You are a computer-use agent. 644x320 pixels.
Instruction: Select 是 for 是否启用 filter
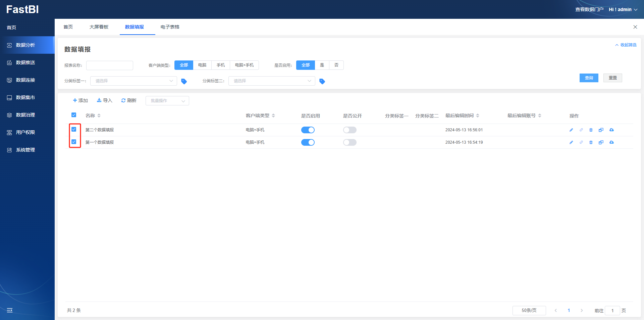coord(322,65)
